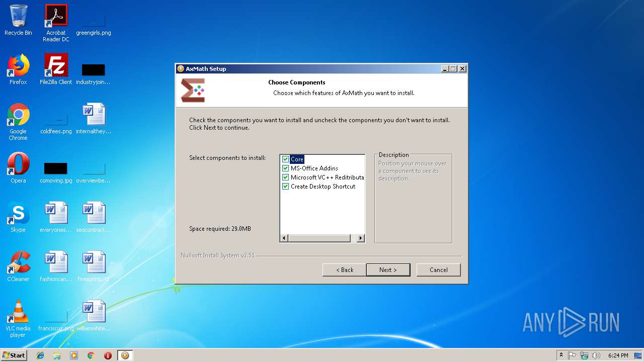
Task: Select the industryjoin file icon
Action: point(94,73)
